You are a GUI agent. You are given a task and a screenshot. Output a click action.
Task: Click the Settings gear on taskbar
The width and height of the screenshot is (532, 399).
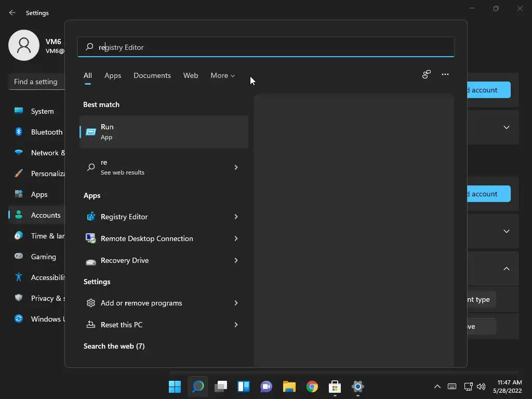click(x=357, y=387)
